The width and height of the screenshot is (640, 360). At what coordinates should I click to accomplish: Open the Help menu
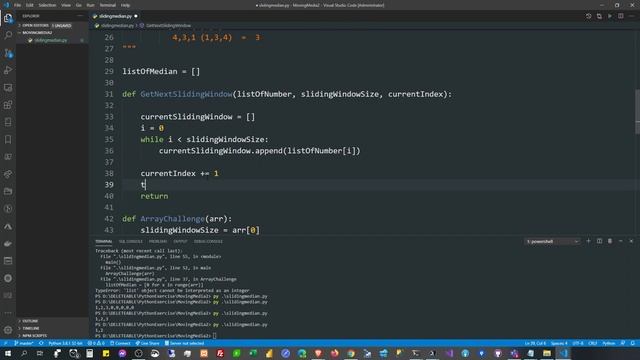tap(125, 5)
